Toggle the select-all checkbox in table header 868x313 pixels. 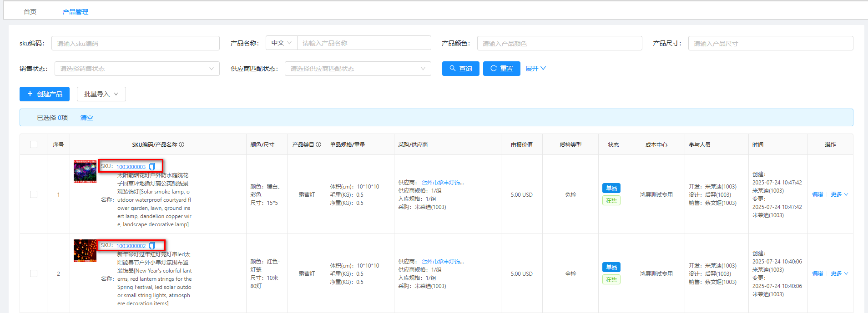34,144
